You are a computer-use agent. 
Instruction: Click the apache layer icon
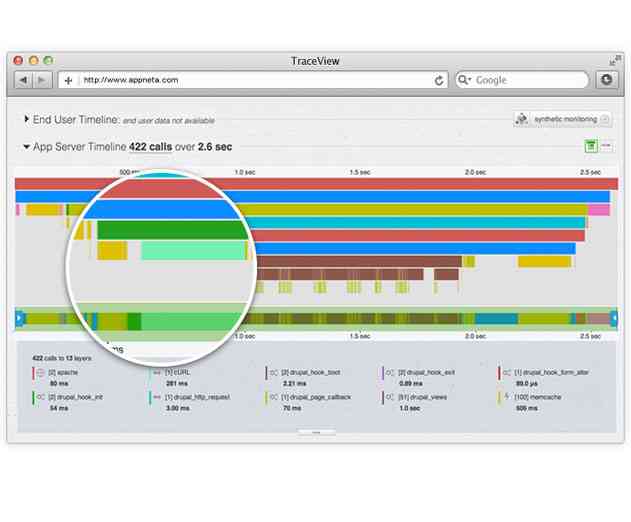40,373
